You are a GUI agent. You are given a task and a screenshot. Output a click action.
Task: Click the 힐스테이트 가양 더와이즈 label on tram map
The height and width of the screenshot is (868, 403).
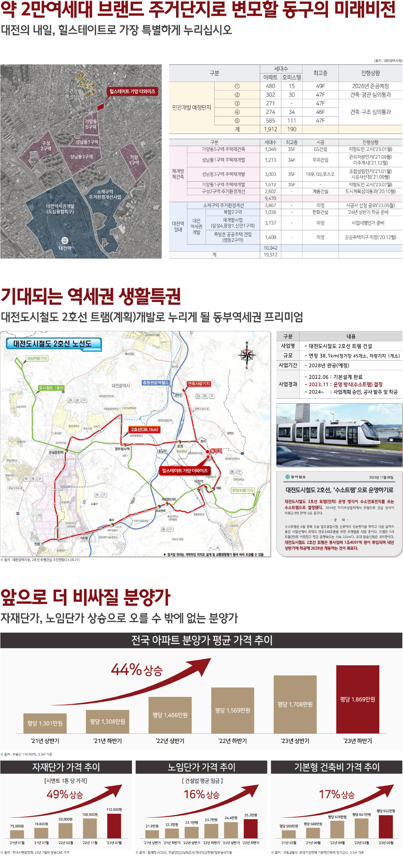pos(185,470)
